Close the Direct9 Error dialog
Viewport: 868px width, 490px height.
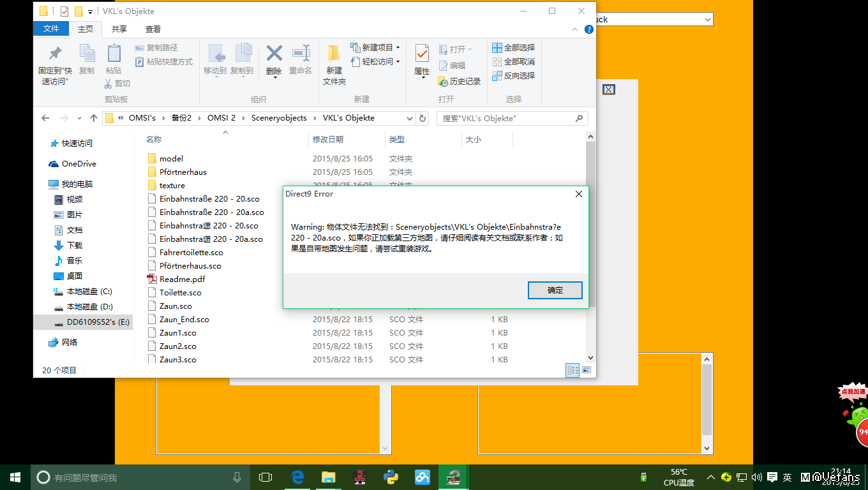pyautogui.click(x=579, y=194)
